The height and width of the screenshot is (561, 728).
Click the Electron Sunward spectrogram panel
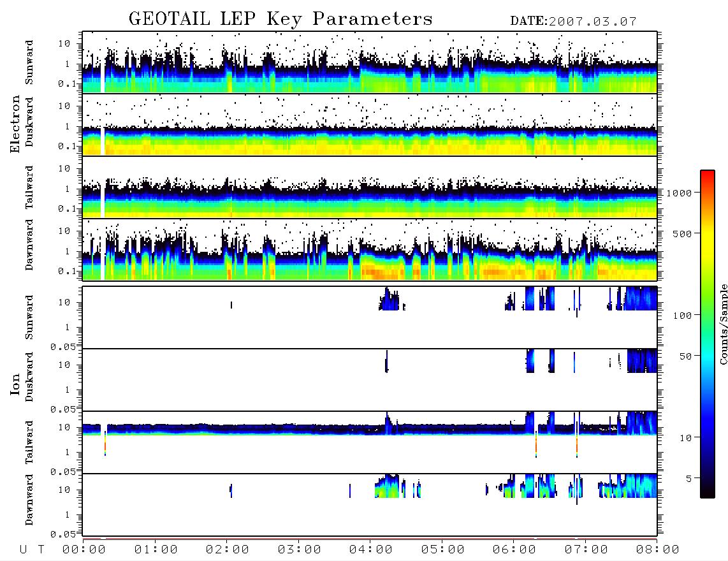click(370, 62)
